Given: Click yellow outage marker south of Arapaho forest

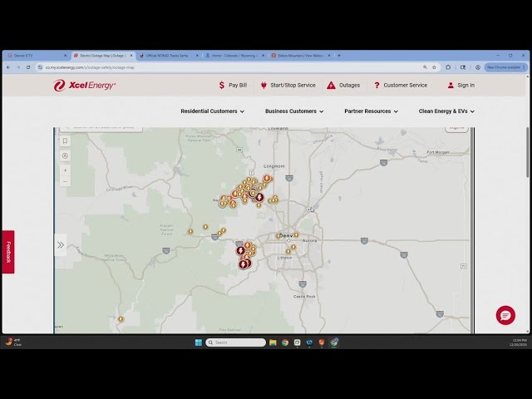Looking at the screenshot, I should [190, 231].
